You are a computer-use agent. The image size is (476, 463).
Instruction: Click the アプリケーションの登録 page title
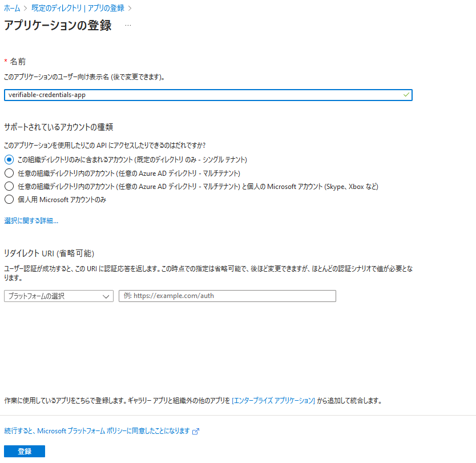(58, 26)
